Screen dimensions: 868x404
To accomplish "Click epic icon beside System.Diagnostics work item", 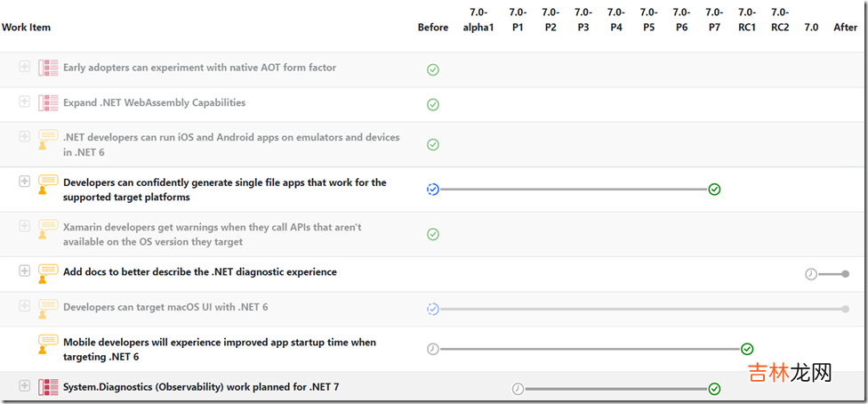I will pos(48,387).
